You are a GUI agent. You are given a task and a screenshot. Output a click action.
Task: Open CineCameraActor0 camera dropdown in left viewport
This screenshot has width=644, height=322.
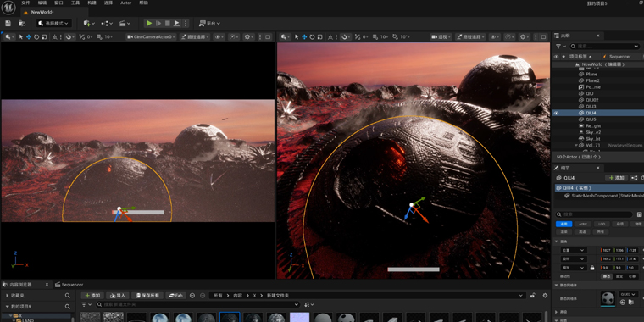151,37
